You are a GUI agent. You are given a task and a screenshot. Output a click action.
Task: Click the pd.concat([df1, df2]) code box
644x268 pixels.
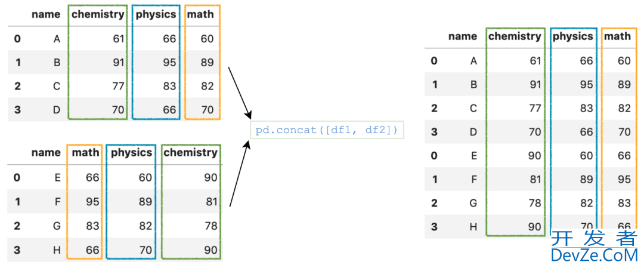point(327,130)
